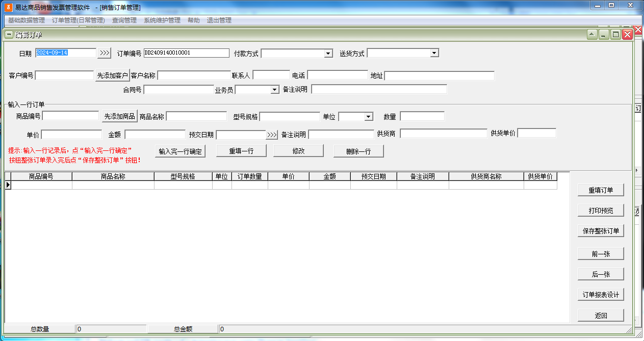Maximize the 销售订单 inner window
Viewport: 644px width, 341px height.
(615, 35)
